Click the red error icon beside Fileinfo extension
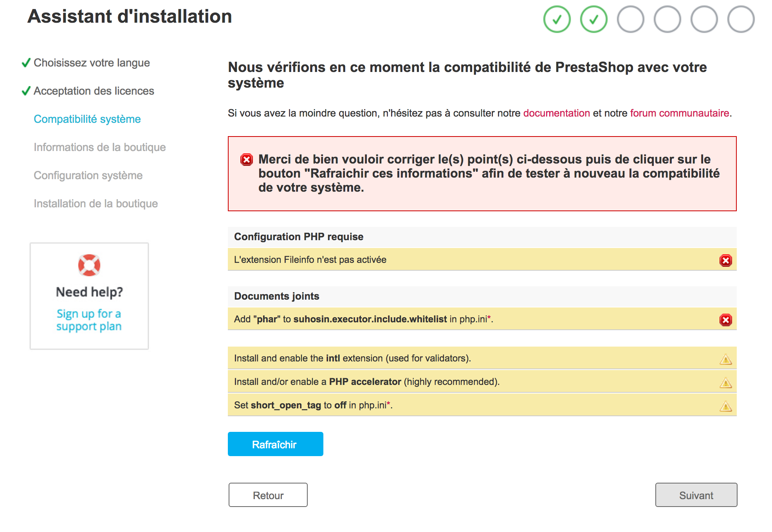772x532 pixels. [725, 261]
